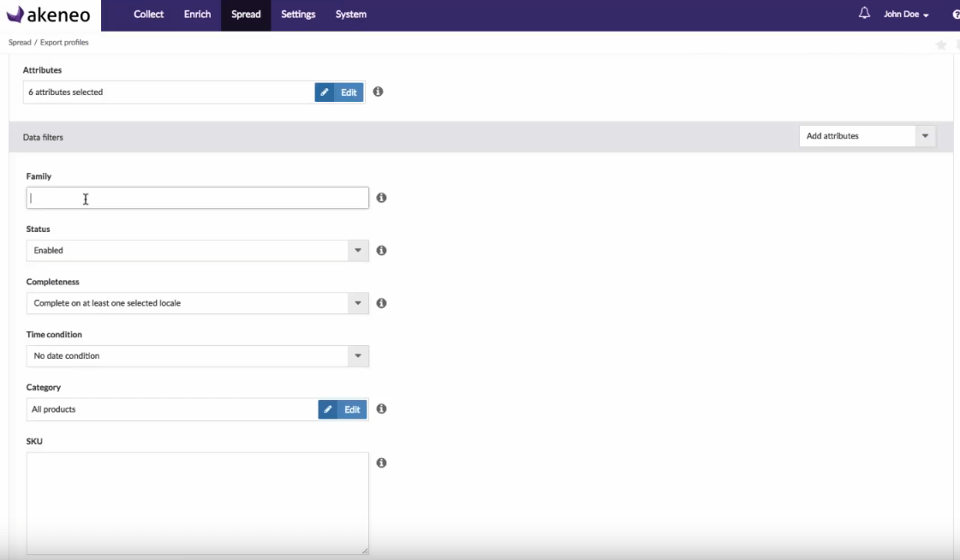
Task: Open the Enrich menu
Action: pyautogui.click(x=197, y=14)
